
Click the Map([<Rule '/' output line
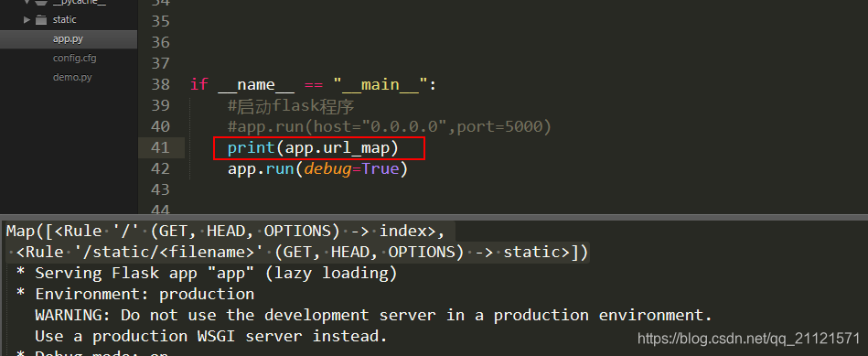click(x=225, y=231)
